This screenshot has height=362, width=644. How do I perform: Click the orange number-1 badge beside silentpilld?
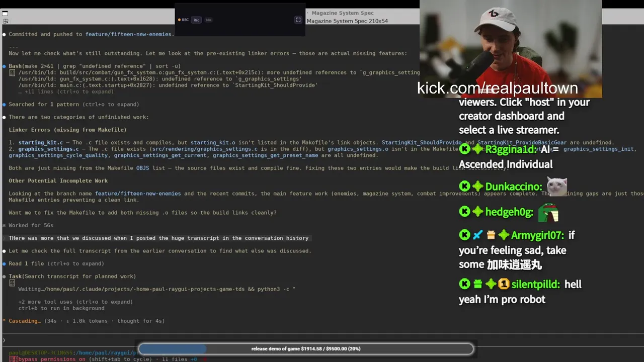504,285
